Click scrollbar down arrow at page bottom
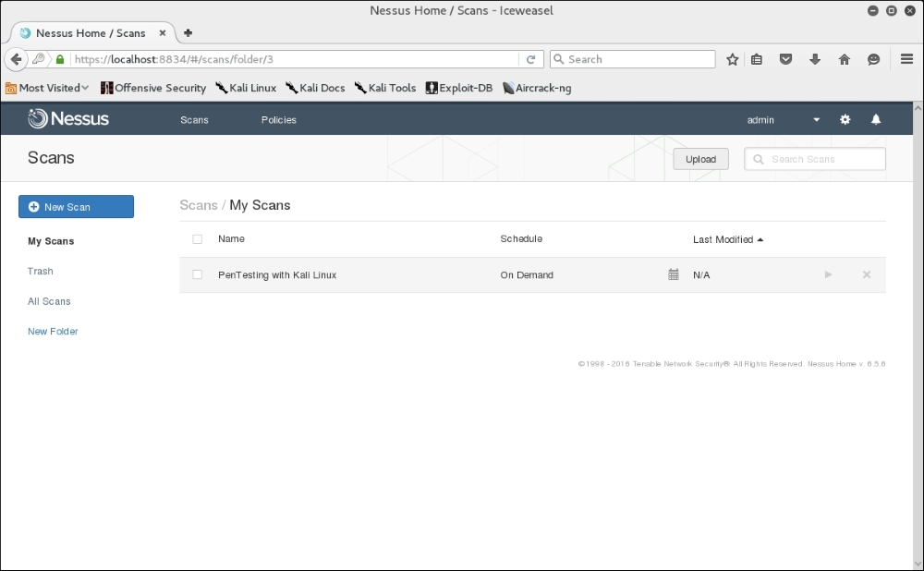The height and width of the screenshot is (571, 924). 918,564
